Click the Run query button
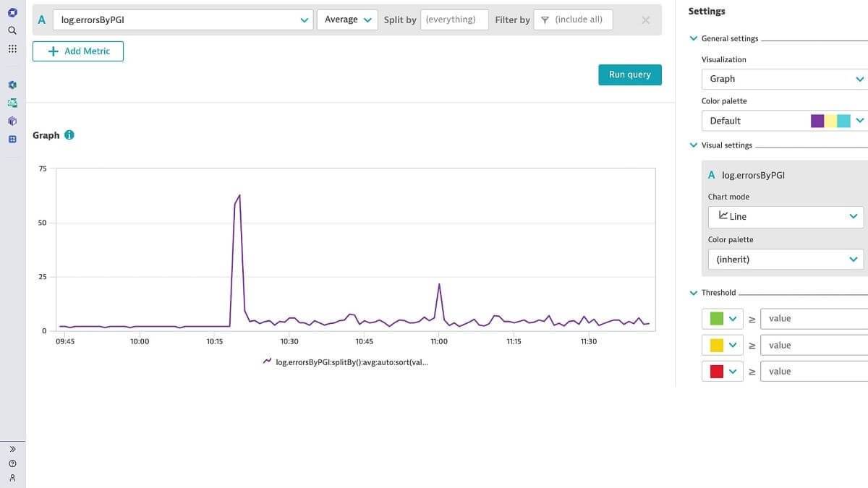 (629, 74)
